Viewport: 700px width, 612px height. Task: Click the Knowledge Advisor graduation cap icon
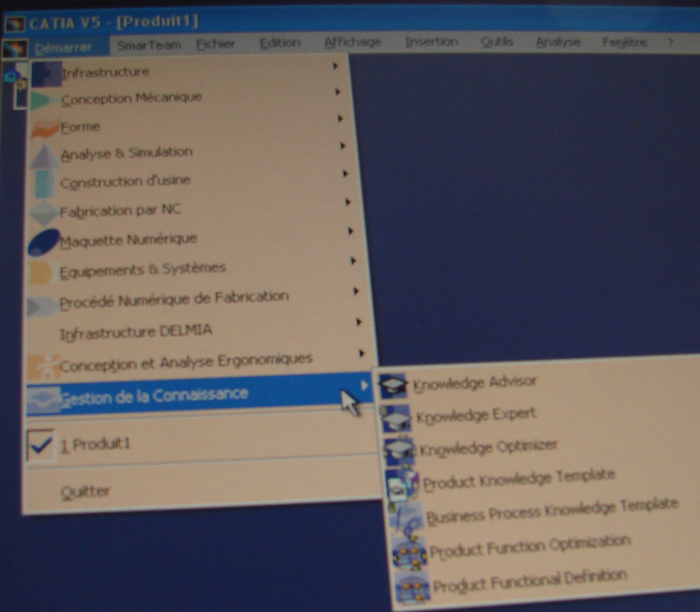coord(393,385)
